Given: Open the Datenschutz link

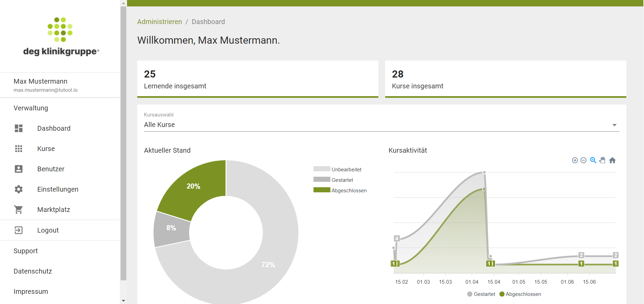Looking at the screenshot, I should tap(33, 271).
